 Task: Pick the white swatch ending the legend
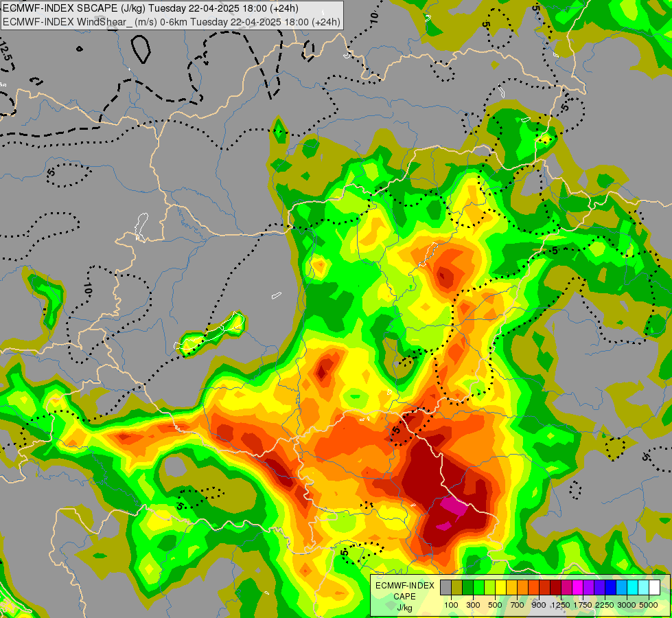(655, 587)
